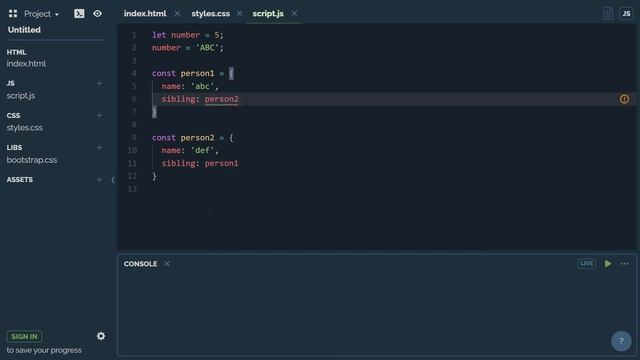
Task: Click the JS language badge icon
Action: click(x=626, y=13)
